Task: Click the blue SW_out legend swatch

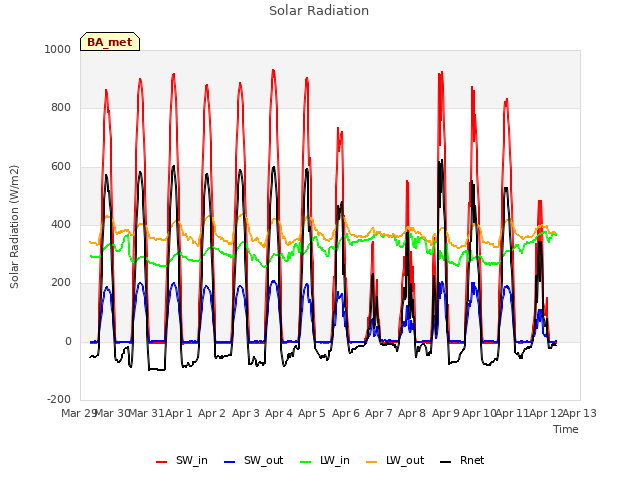Action: (x=230, y=462)
